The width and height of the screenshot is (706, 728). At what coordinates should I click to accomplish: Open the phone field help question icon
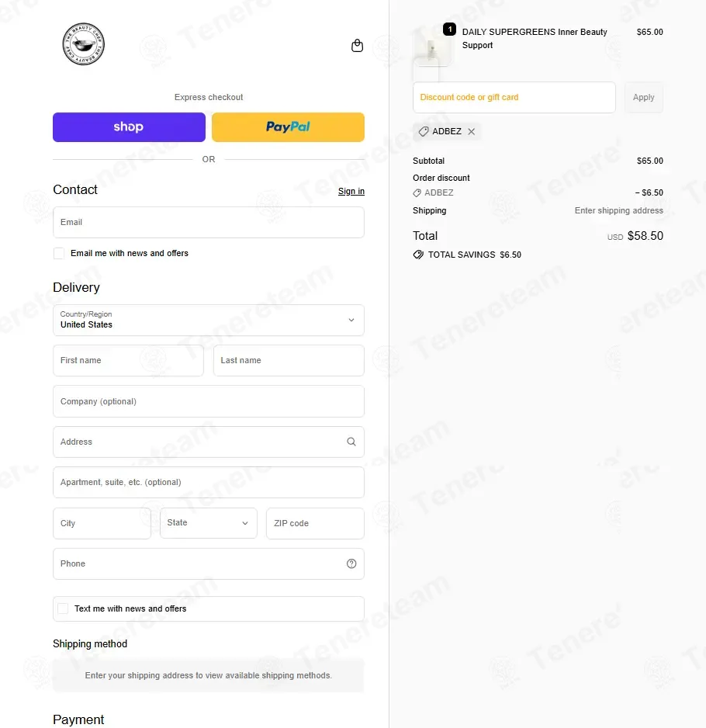click(x=351, y=563)
